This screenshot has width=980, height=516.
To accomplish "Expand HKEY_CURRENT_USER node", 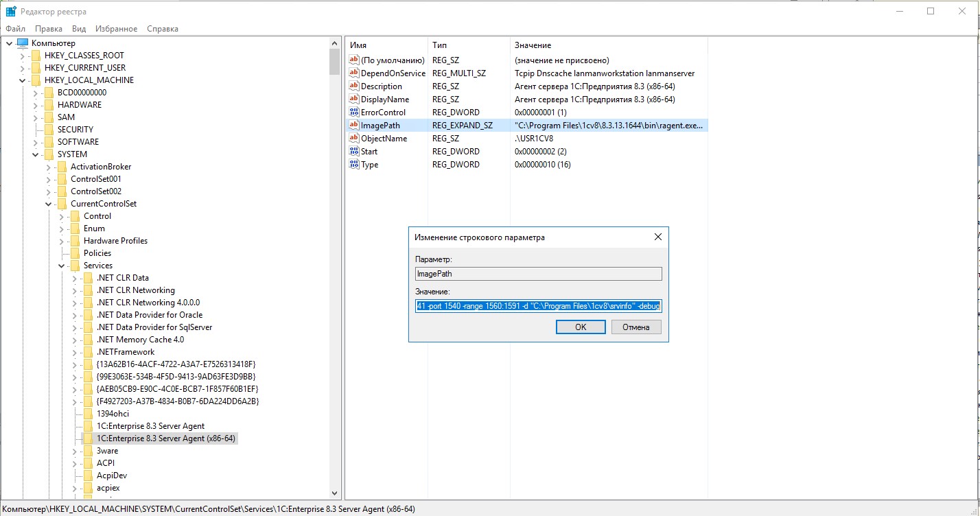I will point(22,68).
